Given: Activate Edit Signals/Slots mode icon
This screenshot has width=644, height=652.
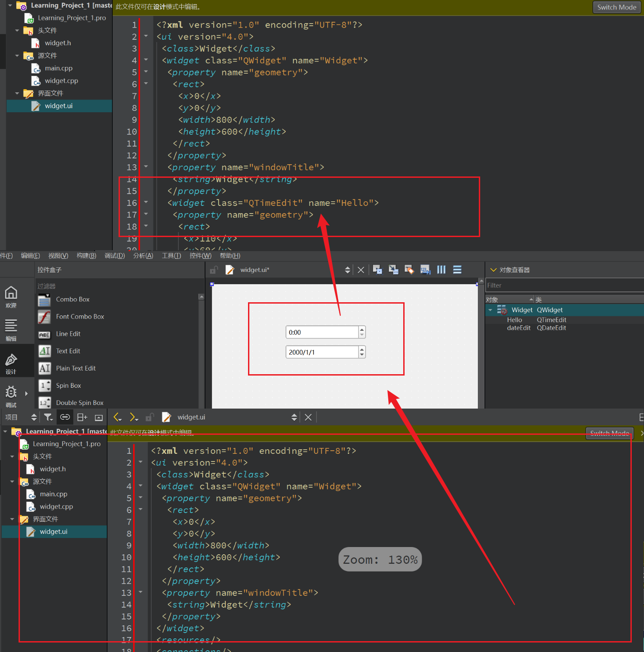Looking at the screenshot, I should click(393, 270).
